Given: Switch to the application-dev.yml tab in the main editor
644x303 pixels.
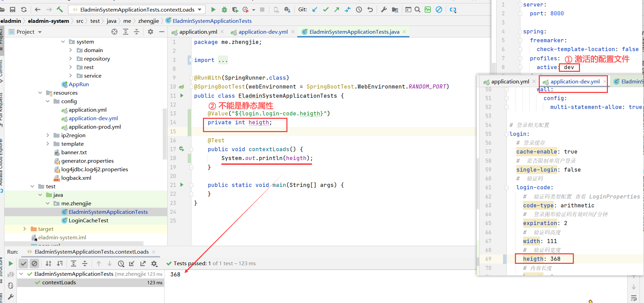Looking at the screenshot, I should click(x=263, y=32).
